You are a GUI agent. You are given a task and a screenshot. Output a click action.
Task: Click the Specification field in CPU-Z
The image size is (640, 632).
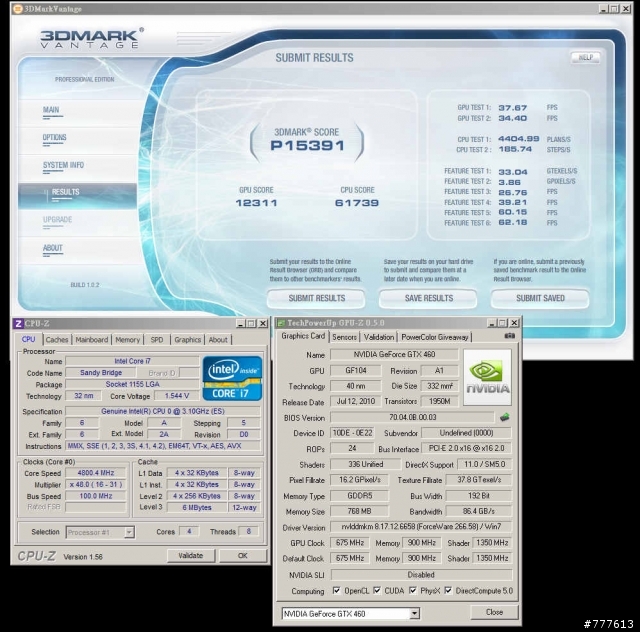[x=163, y=411]
